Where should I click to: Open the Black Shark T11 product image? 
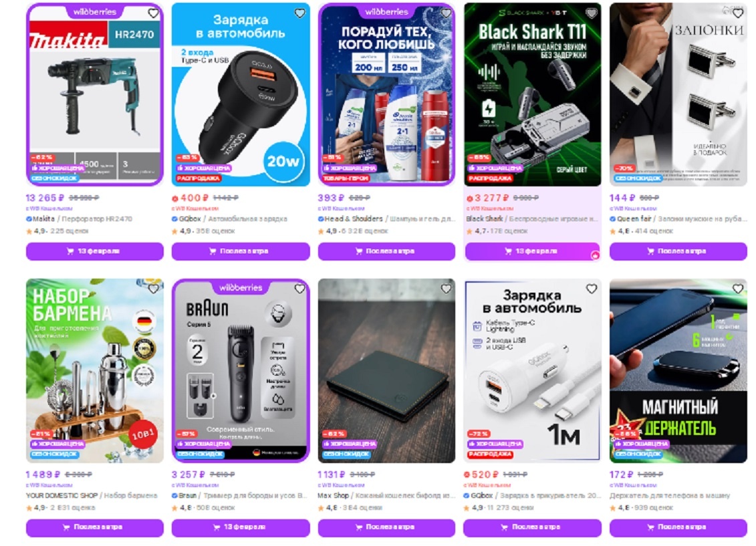tap(532, 94)
